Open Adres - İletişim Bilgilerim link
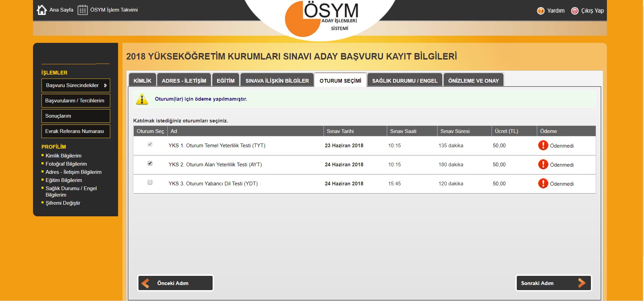Viewport: 644px width, 301px height. (x=73, y=172)
